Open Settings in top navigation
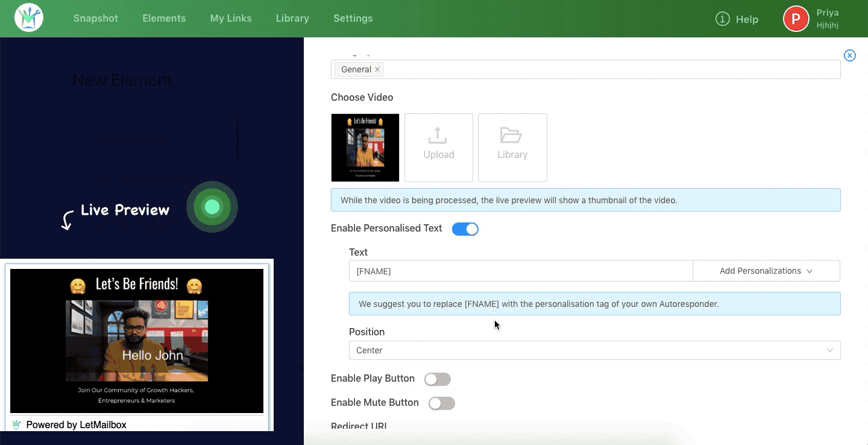The image size is (868, 445). pos(353,19)
